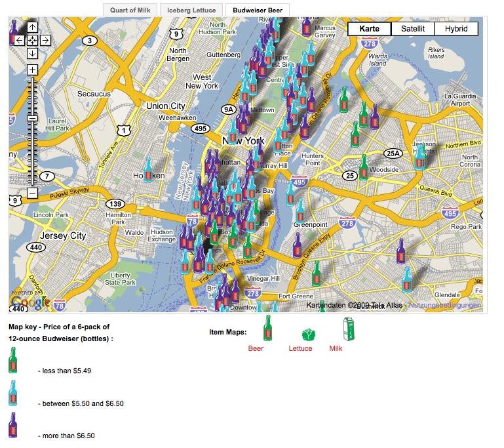The height and width of the screenshot is (448, 504).
Task: Click the Lettuce link under Item Maps
Action: [x=300, y=348]
